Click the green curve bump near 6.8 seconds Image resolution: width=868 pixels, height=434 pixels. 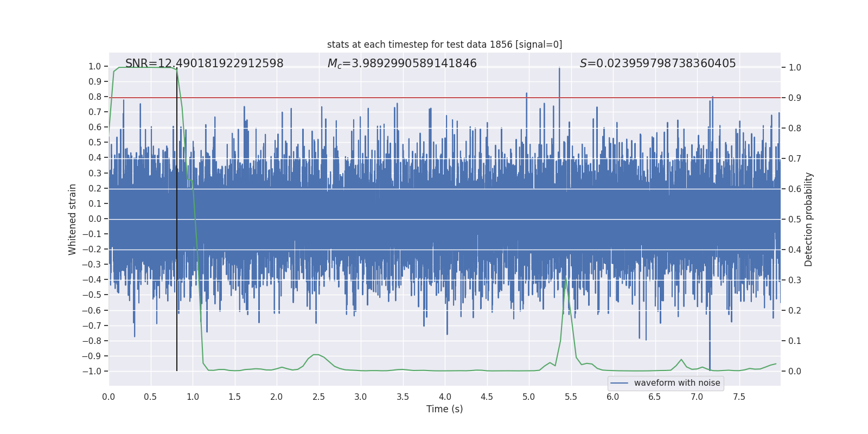(681, 360)
